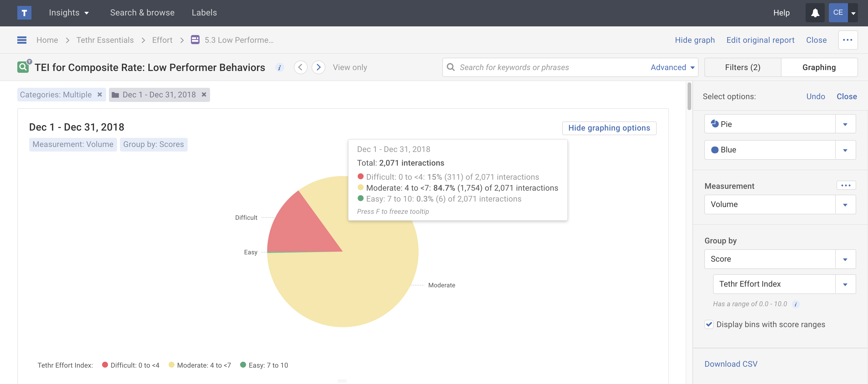
Task: Click the report info icon beside title
Action: 279,68
